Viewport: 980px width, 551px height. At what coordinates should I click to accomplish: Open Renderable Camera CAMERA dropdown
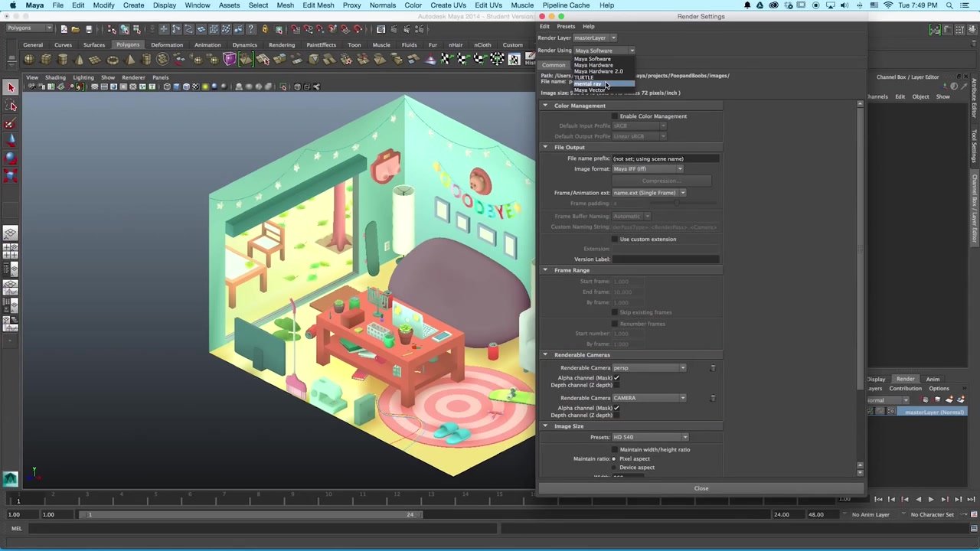pos(649,398)
